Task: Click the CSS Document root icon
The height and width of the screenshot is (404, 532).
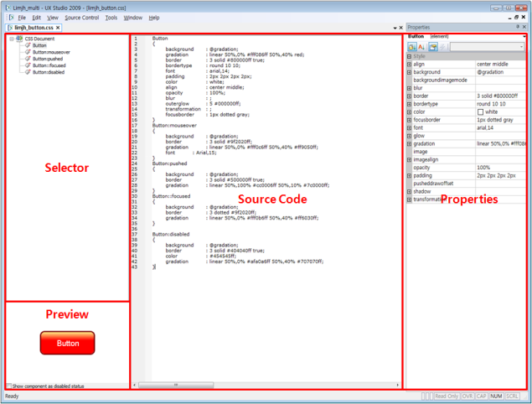Action: (x=18, y=39)
